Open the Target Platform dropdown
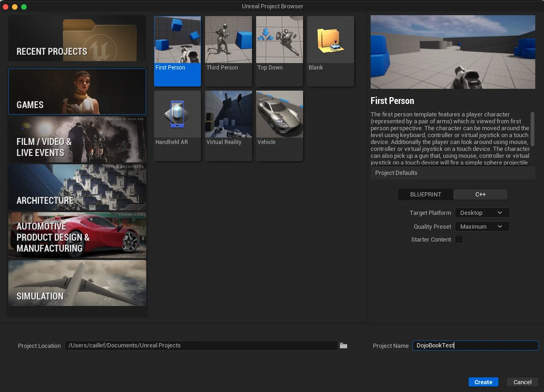Viewport: 544px width, 392px height. (x=482, y=213)
